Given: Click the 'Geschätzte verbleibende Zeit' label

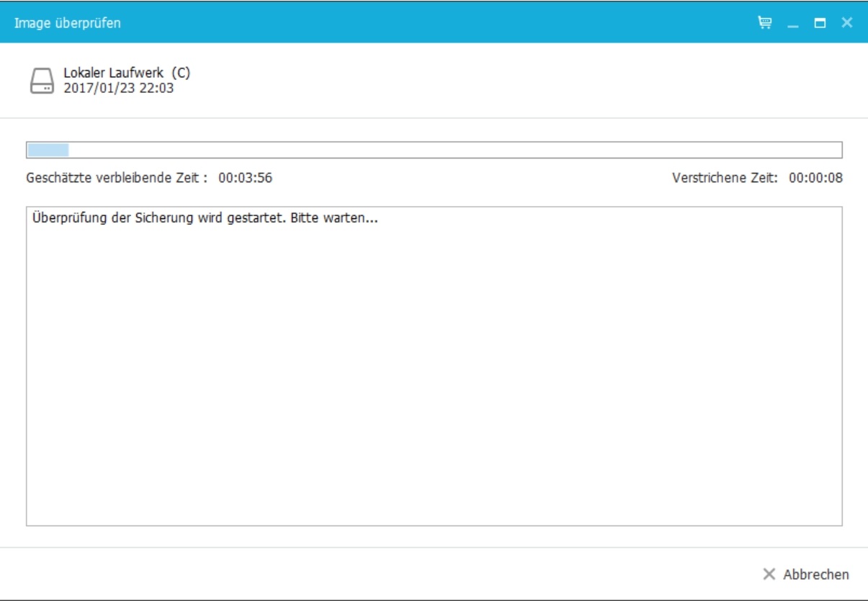Looking at the screenshot, I should click(117, 178).
